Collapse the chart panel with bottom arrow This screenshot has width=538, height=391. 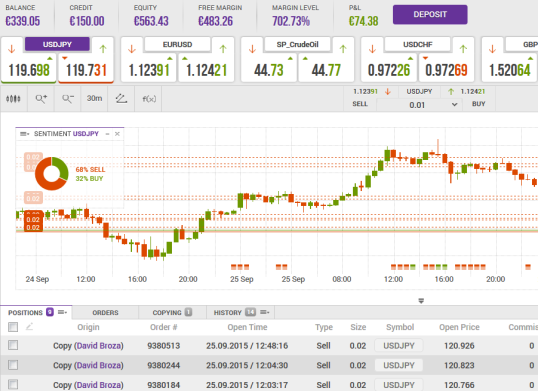[421, 301]
